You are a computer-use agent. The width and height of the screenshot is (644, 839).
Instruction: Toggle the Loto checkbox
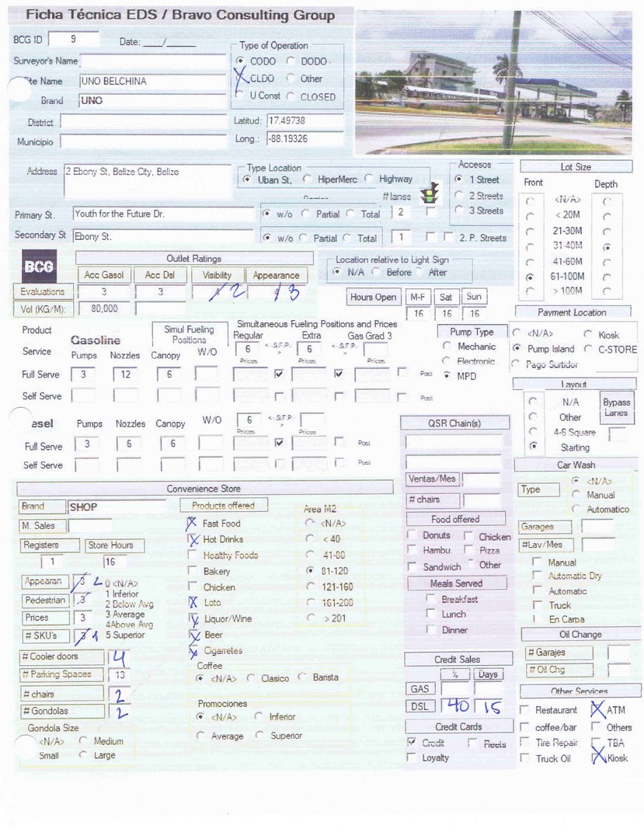click(x=193, y=603)
